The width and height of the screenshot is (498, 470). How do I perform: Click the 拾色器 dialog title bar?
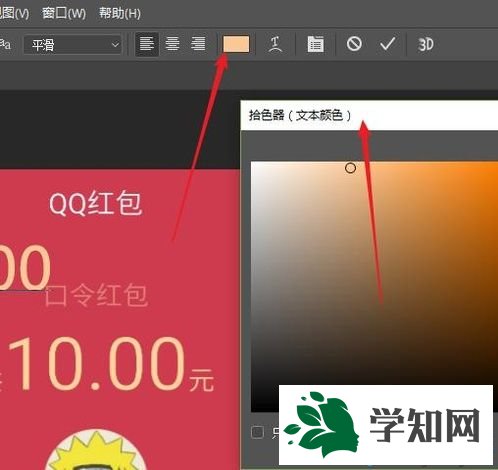[369, 115]
